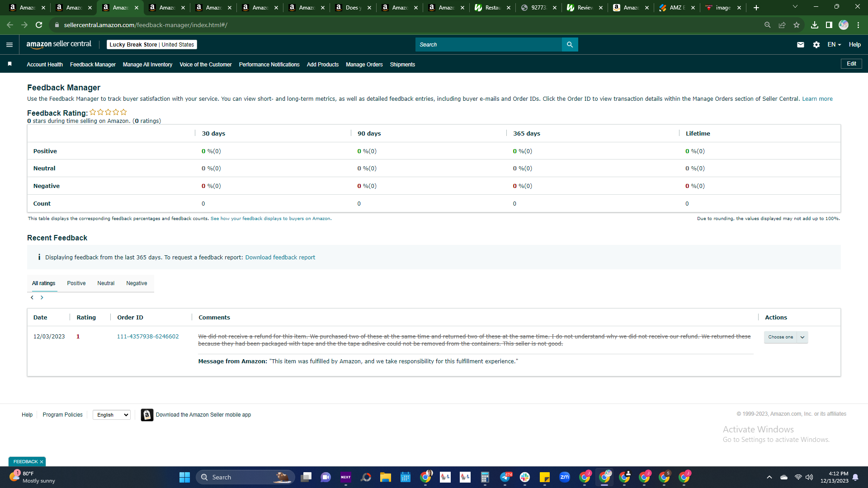868x488 pixels.
Task: Open Zoom from the taskbar
Action: (x=565, y=477)
